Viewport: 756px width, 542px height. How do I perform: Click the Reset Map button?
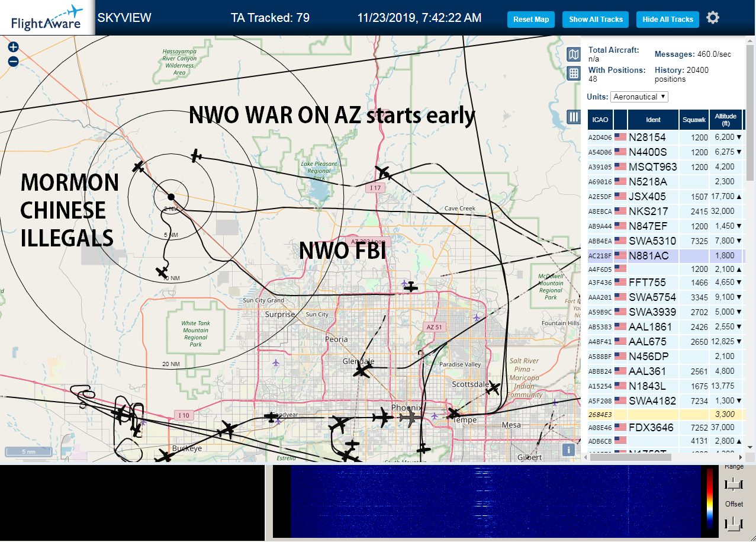(531, 20)
